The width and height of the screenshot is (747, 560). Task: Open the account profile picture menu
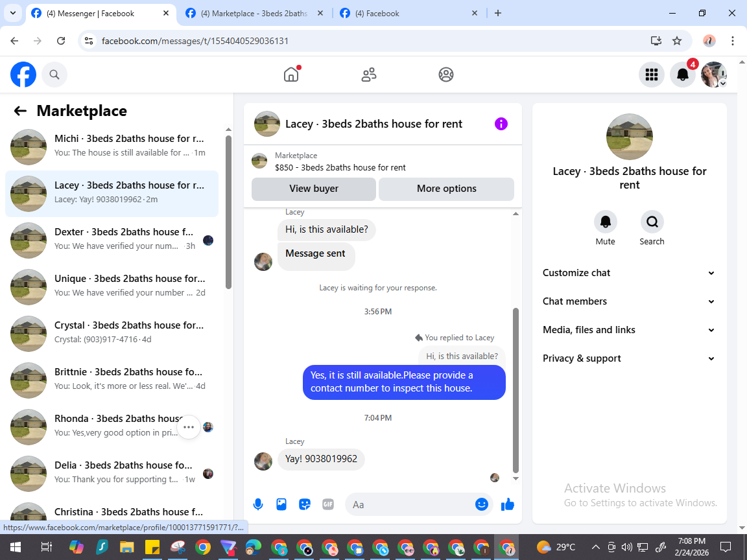714,75
